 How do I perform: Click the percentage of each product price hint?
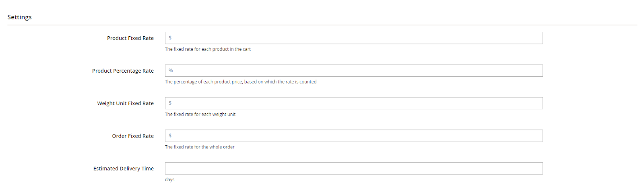(x=241, y=82)
